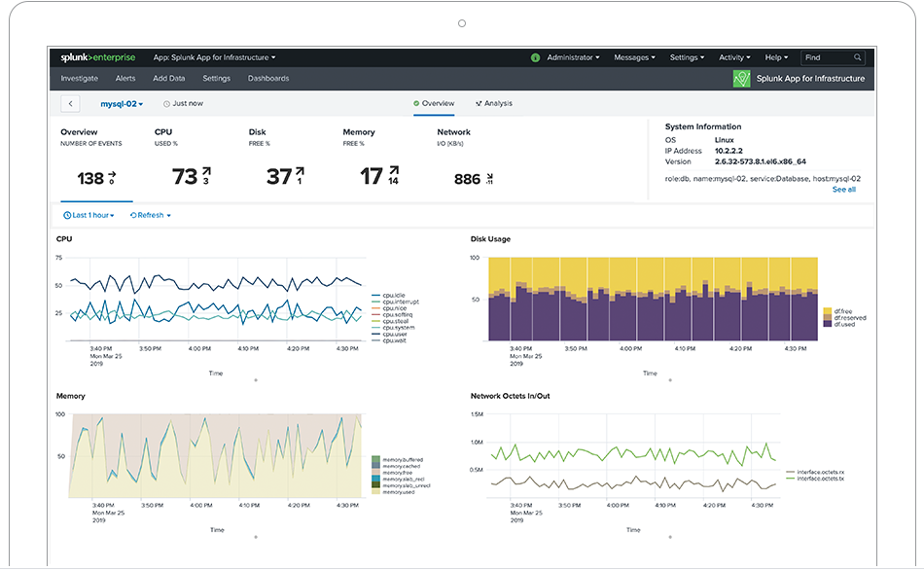Viewport: 924px width, 570px height.
Task: Click the green Administrator status icon
Action: pos(535,57)
